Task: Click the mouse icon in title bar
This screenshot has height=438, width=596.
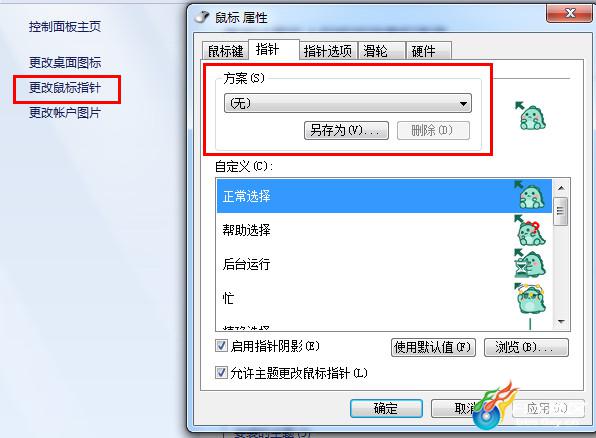Action: 202,17
